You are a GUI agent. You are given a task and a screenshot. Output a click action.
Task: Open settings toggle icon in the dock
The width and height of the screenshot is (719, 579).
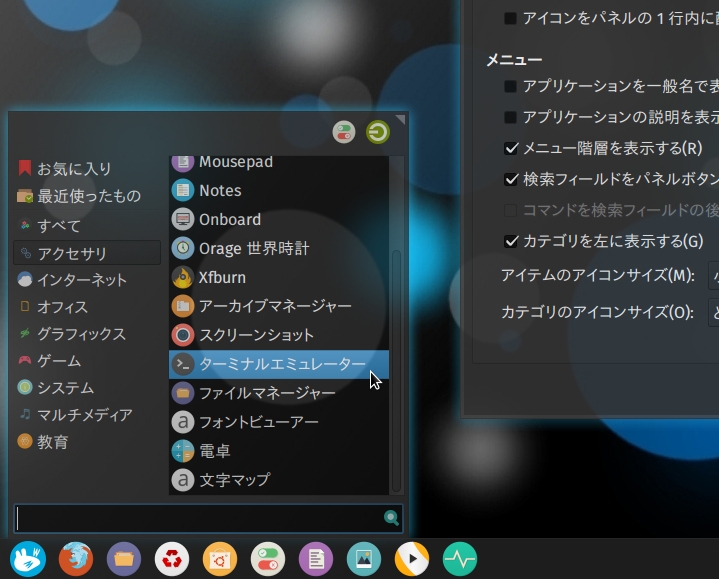(x=268, y=559)
